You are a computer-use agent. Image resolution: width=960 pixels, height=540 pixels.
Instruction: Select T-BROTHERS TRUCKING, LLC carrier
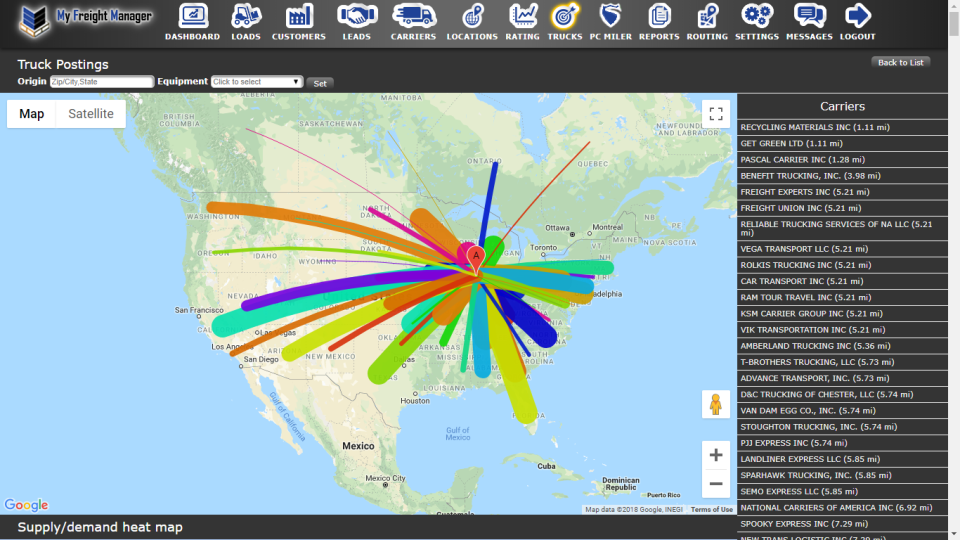point(842,362)
